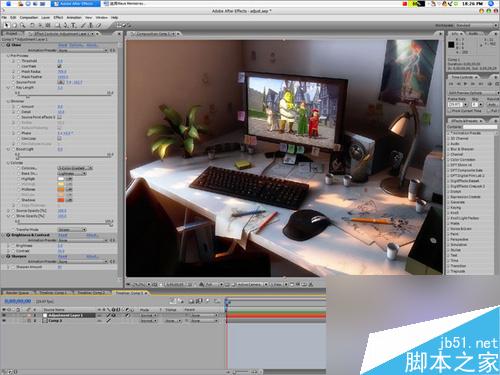Select the Rotation tool
The image size is (500, 375).
pyautogui.click(x=32, y=25)
